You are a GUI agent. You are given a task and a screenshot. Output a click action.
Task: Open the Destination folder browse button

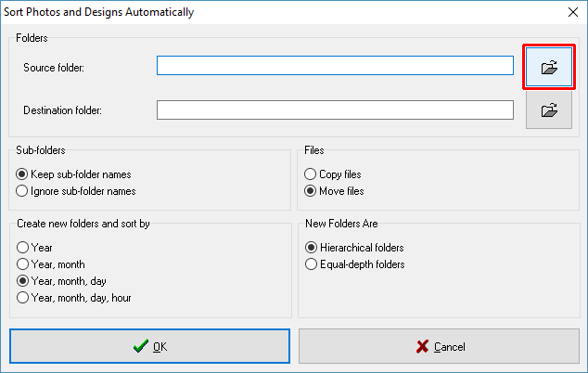click(x=549, y=110)
